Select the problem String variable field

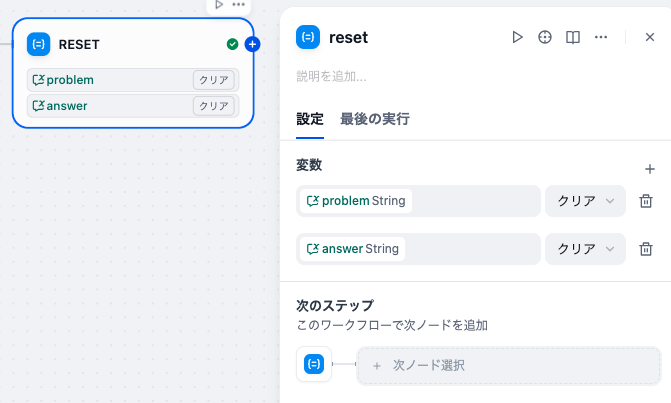point(418,201)
